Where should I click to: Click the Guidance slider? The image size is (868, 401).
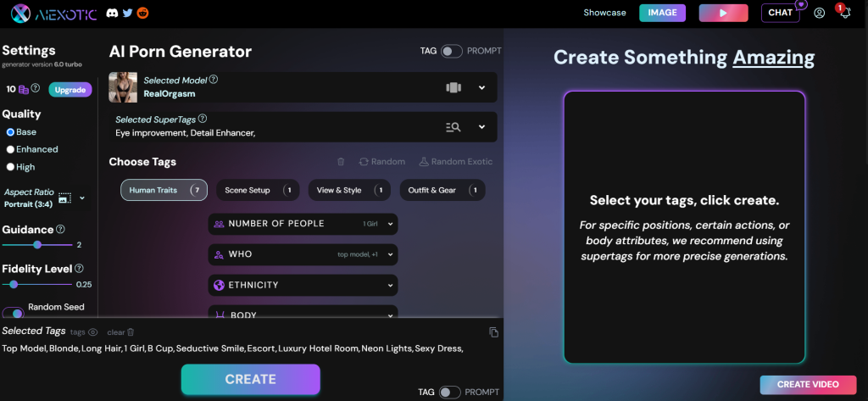(37, 245)
